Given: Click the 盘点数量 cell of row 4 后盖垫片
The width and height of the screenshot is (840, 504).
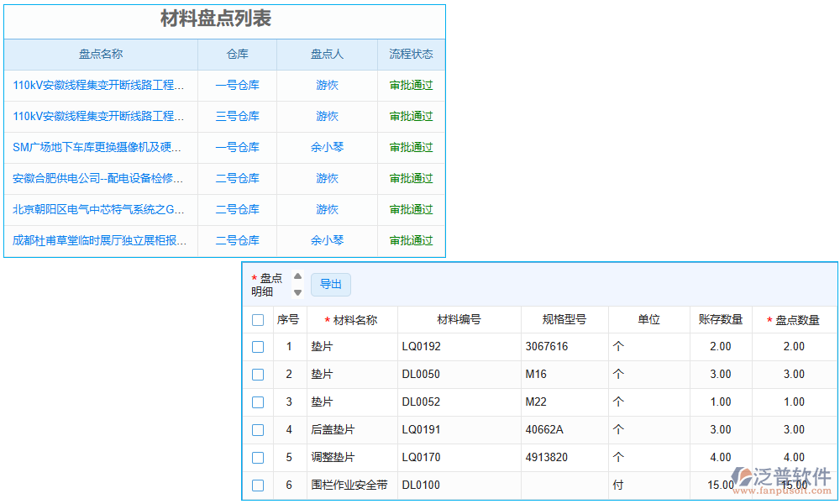Looking at the screenshot, I should click(793, 429).
